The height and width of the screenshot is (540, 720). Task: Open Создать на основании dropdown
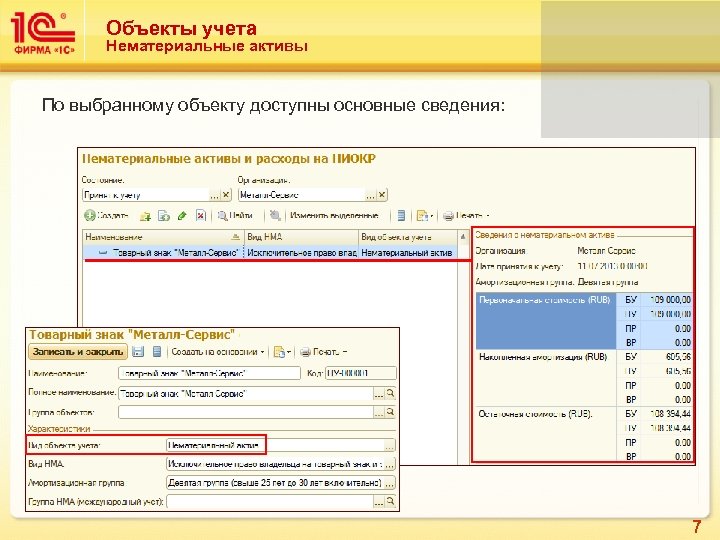[x=218, y=352]
